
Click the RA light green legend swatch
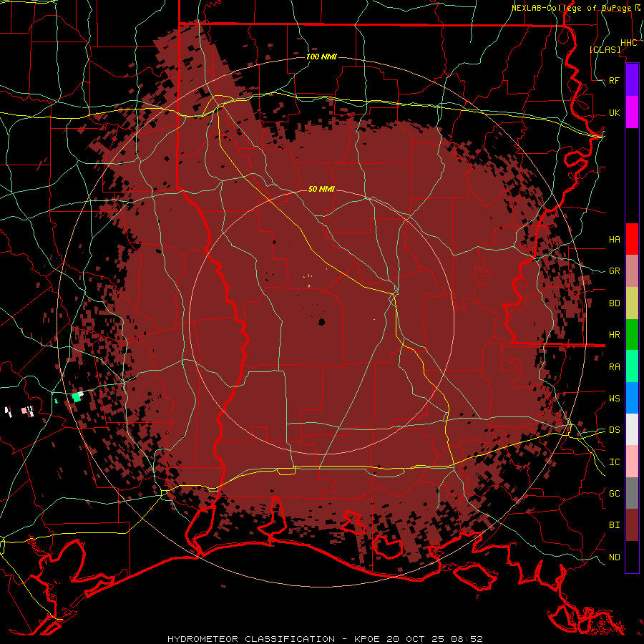click(x=632, y=366)
